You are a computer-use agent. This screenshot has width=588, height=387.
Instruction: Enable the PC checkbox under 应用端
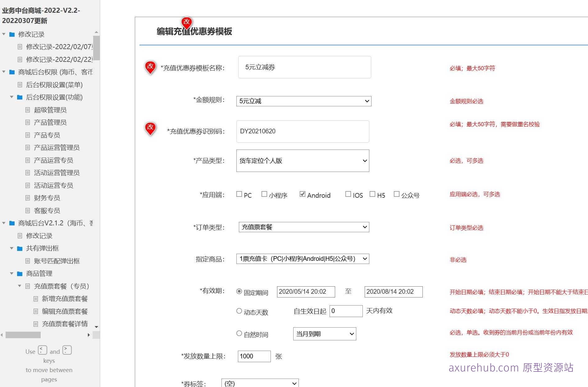[x=239, y=194]
